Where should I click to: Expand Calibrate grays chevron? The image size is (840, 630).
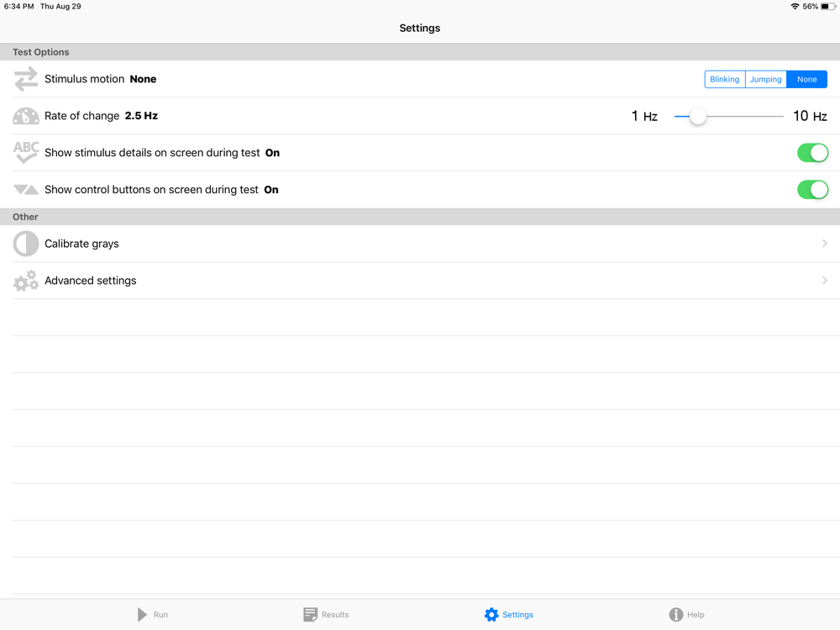tap(825, 244)
